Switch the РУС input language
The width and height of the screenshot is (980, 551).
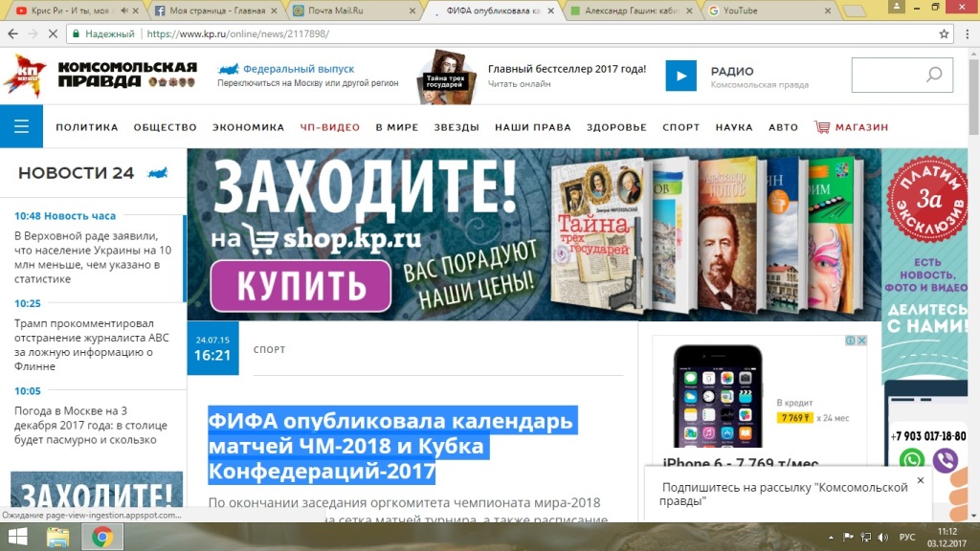(907, 538)
